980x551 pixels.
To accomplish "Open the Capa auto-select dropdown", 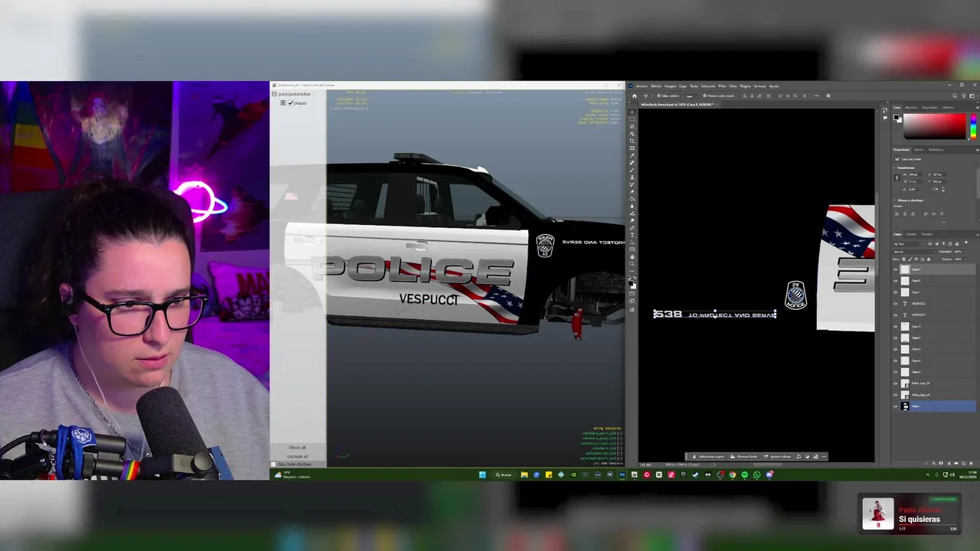I will pyautogui.click(x=691, y=96).
